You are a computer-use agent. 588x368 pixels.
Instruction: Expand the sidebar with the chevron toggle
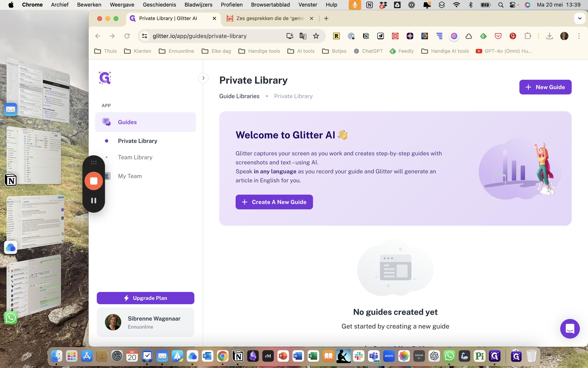pyautogui.click(x=203, y=78)
